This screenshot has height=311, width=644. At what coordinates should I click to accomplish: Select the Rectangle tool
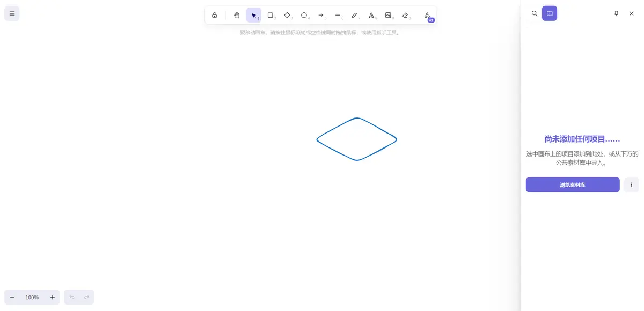(270, 15)
